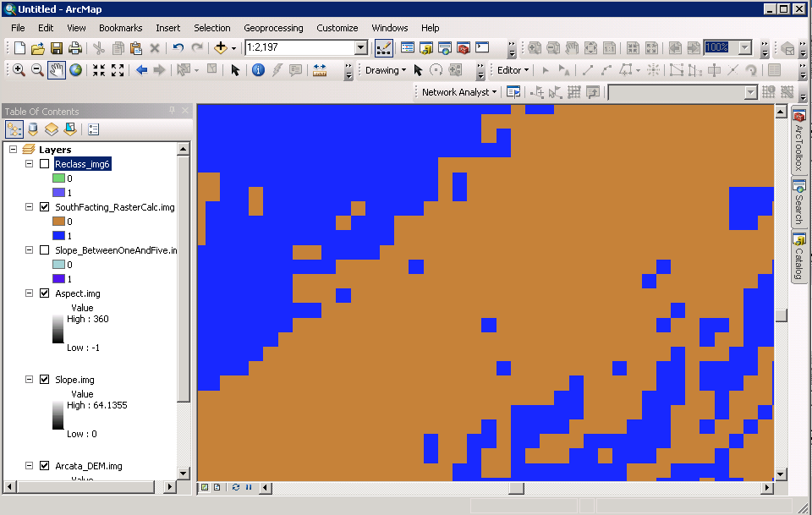This screenshot has height=515, width=812.
Task: Collapse the Aspect.img layer legend
Action: (29, 293)
